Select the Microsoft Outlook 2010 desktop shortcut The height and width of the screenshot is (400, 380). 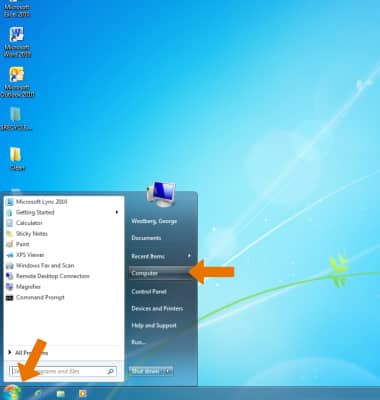pyautogui.click(x=17, y=82)
